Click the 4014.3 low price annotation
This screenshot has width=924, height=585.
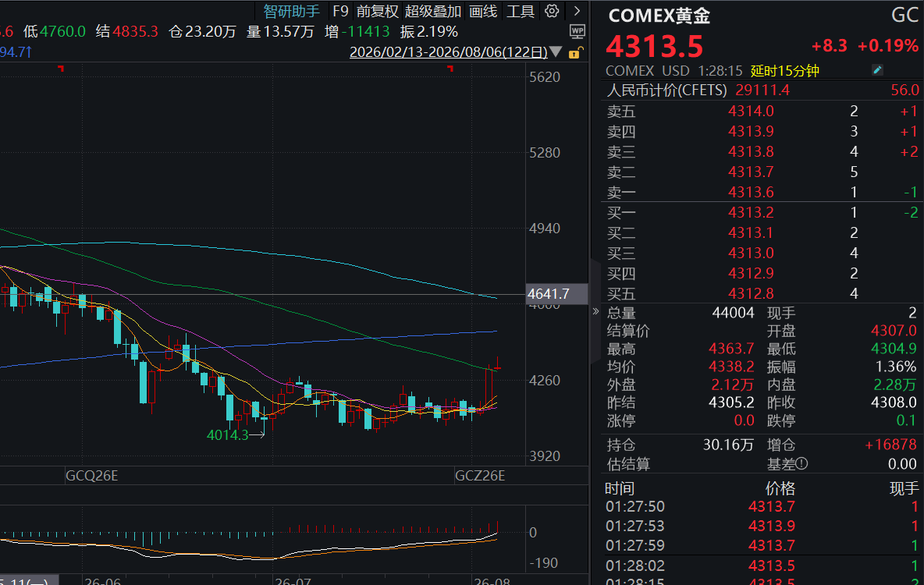227,434
